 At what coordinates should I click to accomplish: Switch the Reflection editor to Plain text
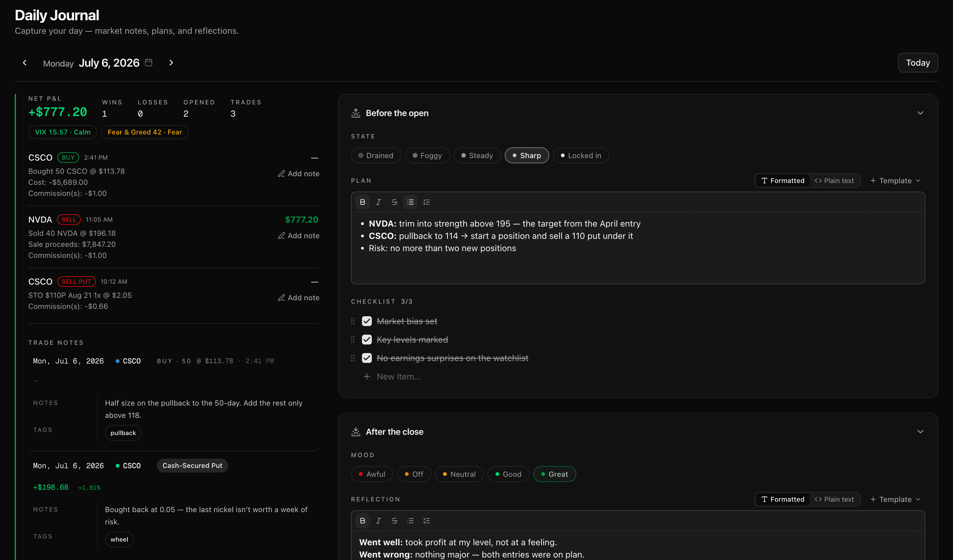tap(834, 500)
